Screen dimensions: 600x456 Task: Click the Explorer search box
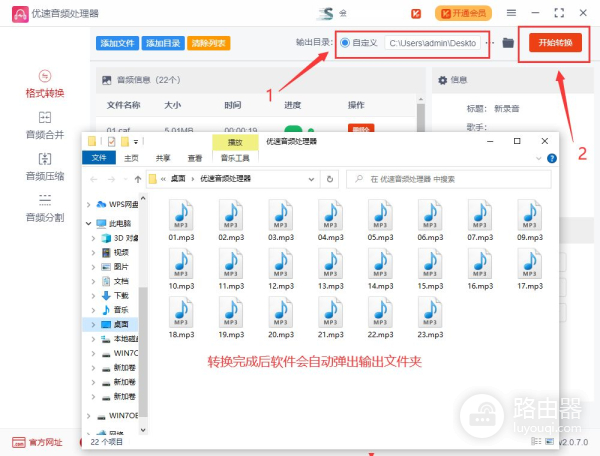click(x=449, y=179)
